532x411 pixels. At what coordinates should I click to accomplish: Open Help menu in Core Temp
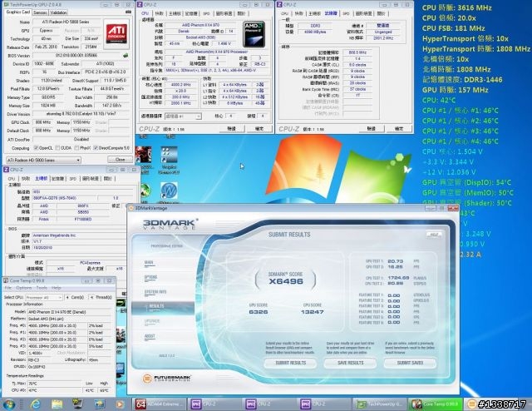point(56,288)
